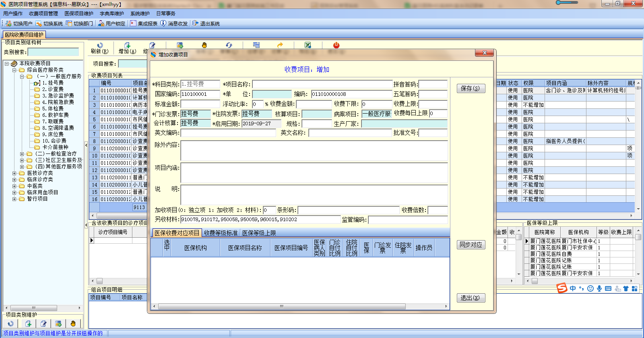The height and width of the screenshot is (338, 644).
Task: Lock the user with 用户锁定
Action: tap(111, 23)
